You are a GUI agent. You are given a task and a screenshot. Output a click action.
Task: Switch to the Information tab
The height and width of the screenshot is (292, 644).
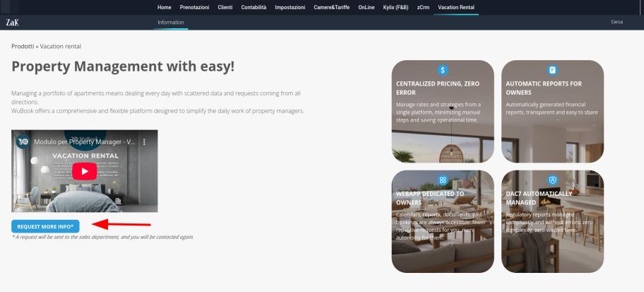pos(171,23)
